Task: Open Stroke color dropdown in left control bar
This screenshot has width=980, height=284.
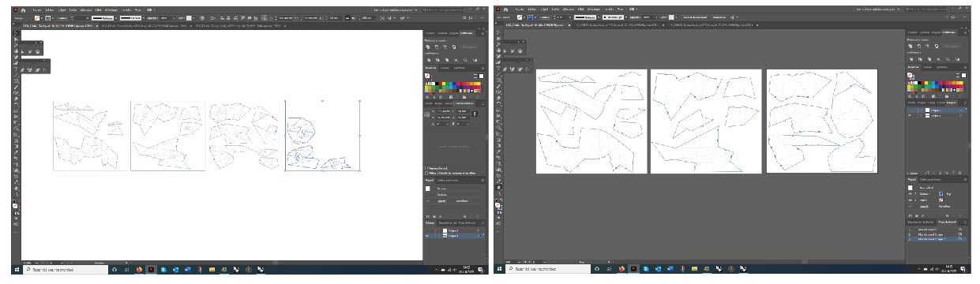Action: click(x=53, y=18)
